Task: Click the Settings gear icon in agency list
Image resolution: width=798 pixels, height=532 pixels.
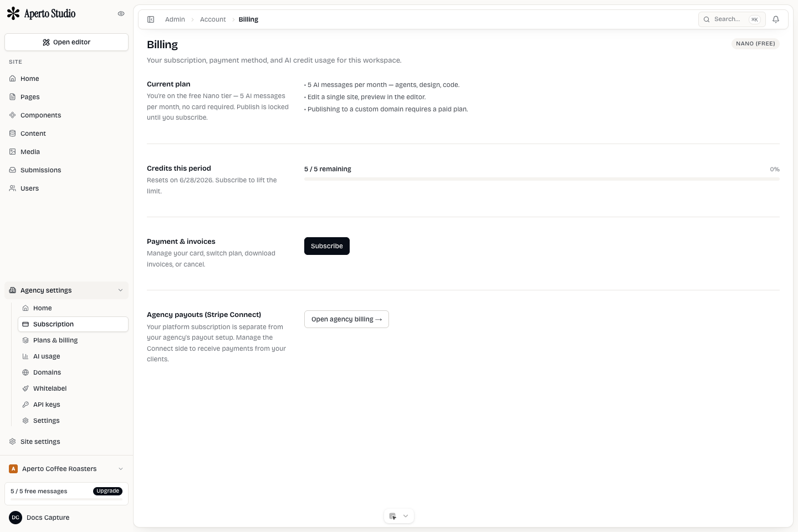Action: click(x=25, y=421)
